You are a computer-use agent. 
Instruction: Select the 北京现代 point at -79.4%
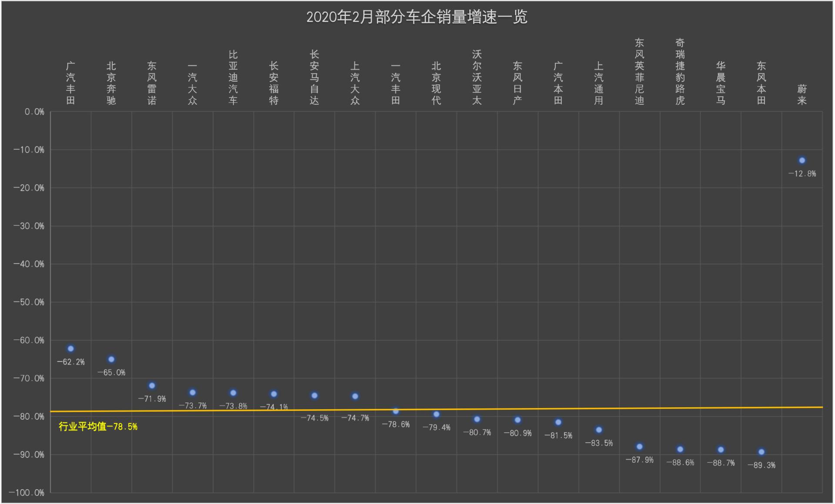coord(437,414)
